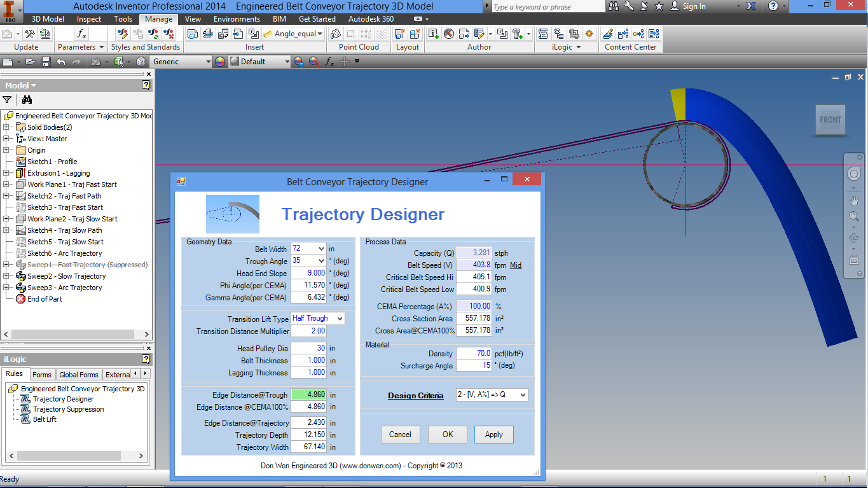Click the Insert Derive component icon
The width and height of the screenshot is (868, 488).
pos(192,34)
